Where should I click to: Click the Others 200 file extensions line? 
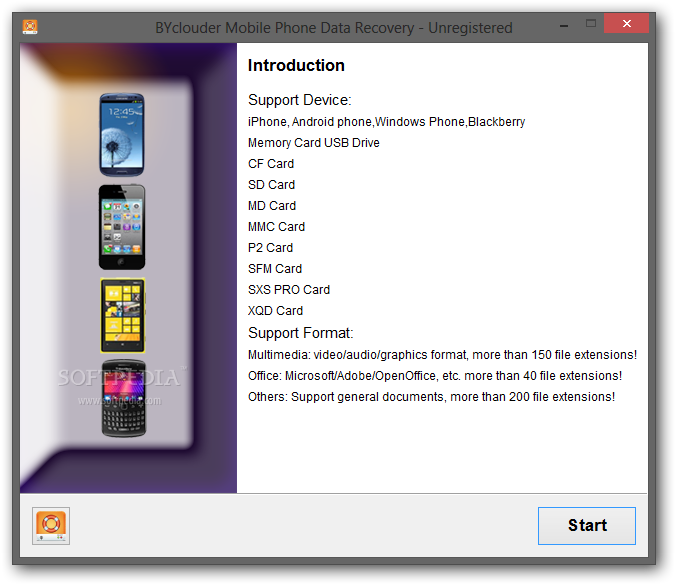(432, 397)
